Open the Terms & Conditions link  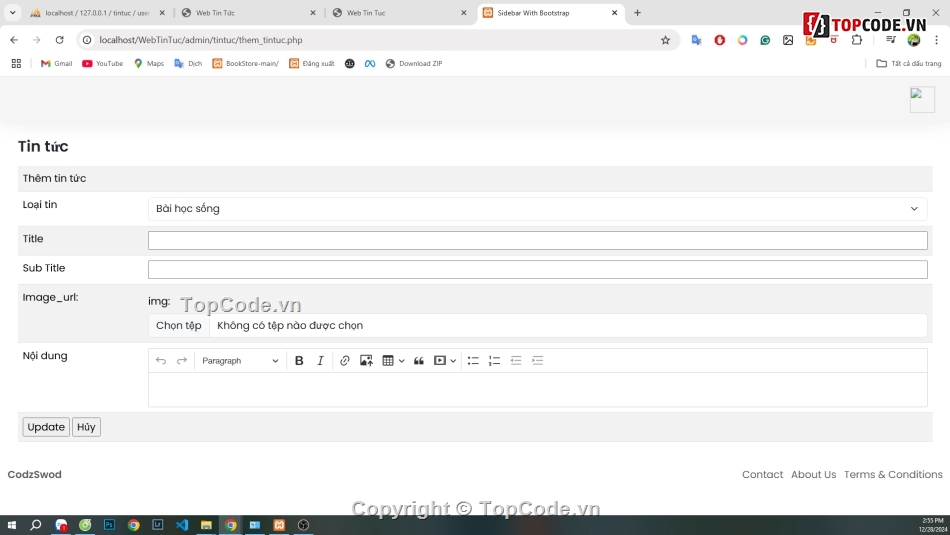click(893, 474)
